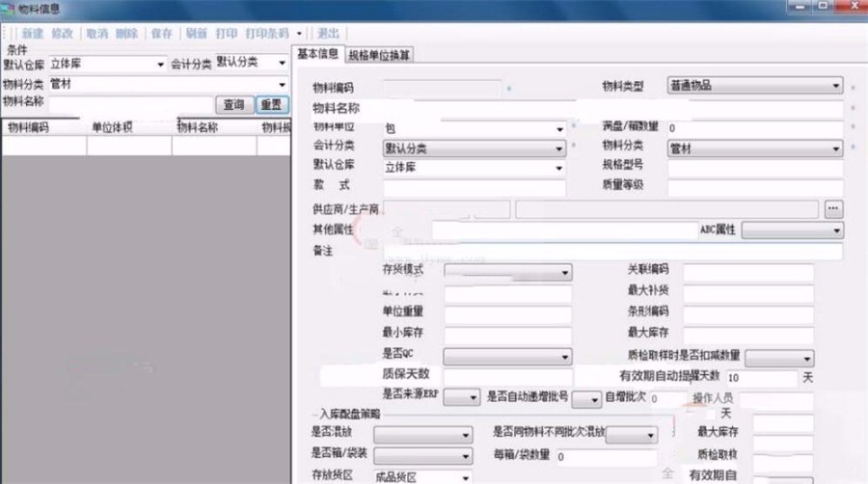
Task: Click the 刷新 (Refresh) toolbar button
Action: tap(197, 33)
